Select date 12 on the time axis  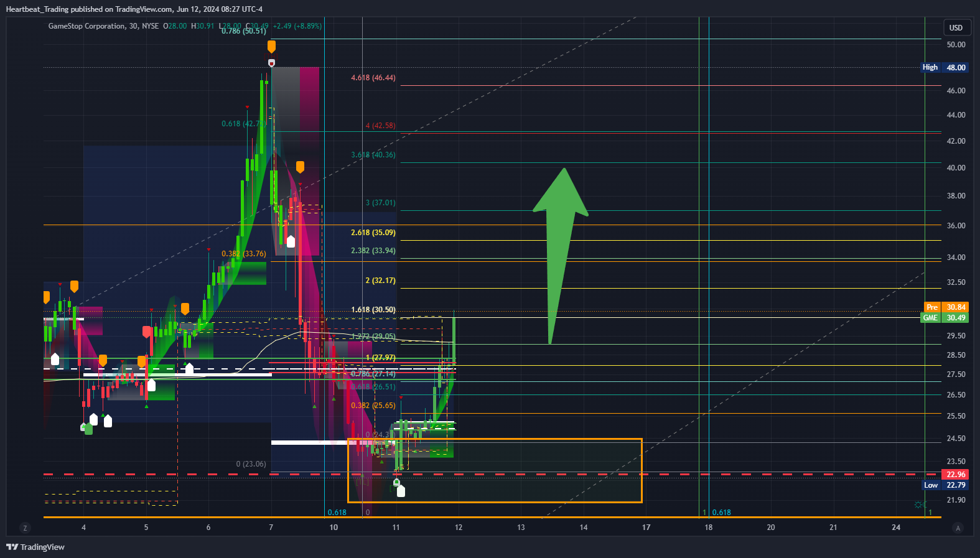pyautogui.click(x=459, y=528)
